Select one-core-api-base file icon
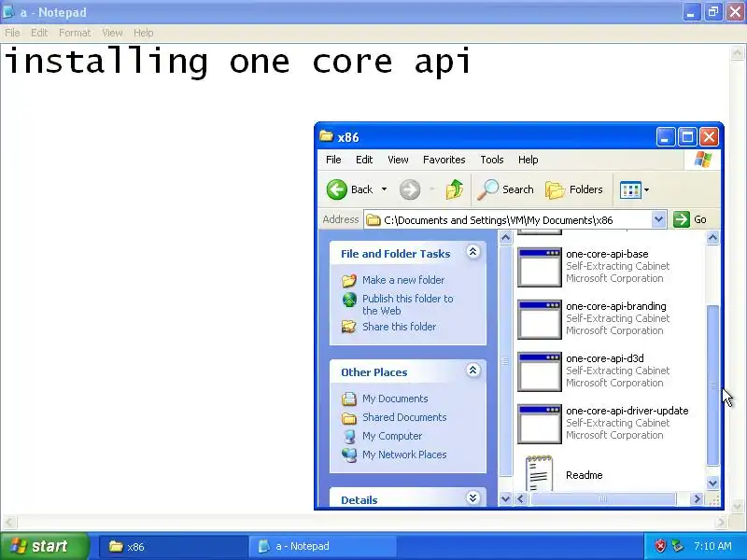 click(540, 267)
